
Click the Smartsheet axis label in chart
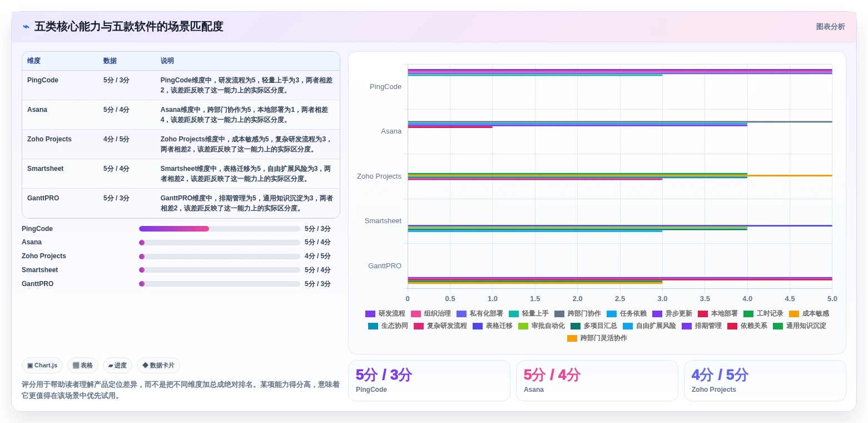(383, 221)
